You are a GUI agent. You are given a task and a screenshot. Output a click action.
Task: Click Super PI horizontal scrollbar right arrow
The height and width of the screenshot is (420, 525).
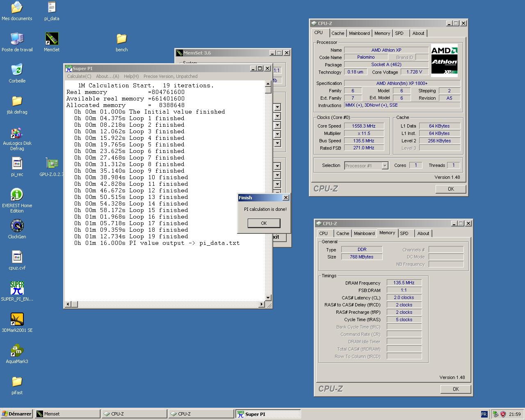[x=262, y=304]
